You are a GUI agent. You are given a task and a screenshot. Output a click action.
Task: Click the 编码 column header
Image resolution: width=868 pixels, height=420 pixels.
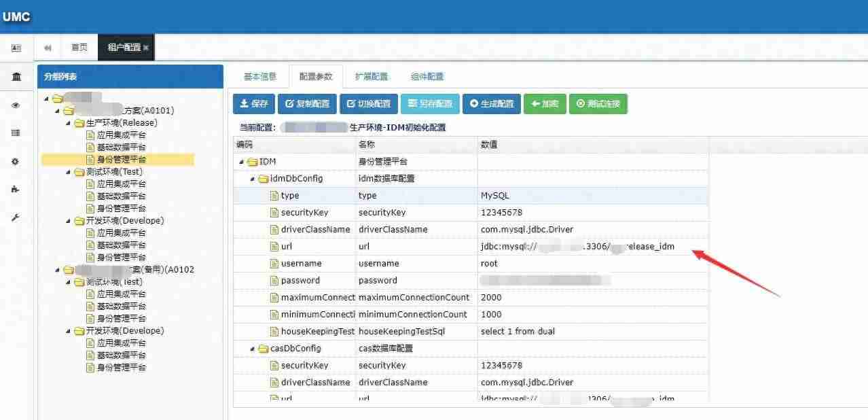click(x=294, y=145)
